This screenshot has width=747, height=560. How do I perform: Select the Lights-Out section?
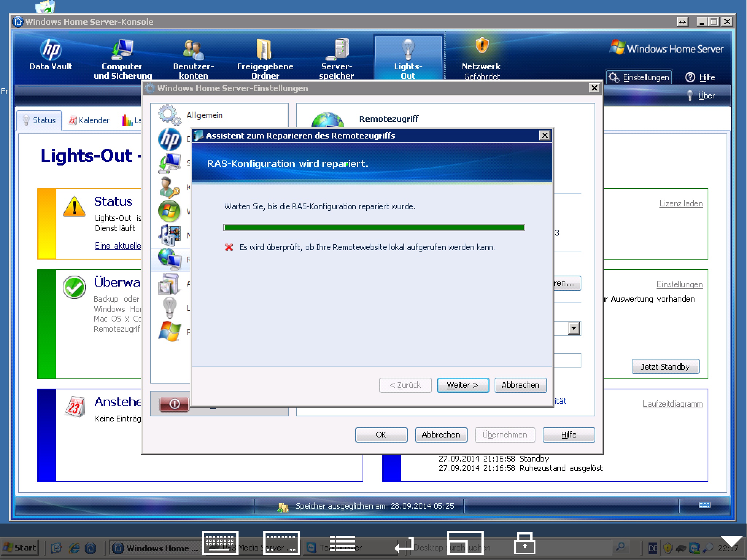[x=408, y=58]
